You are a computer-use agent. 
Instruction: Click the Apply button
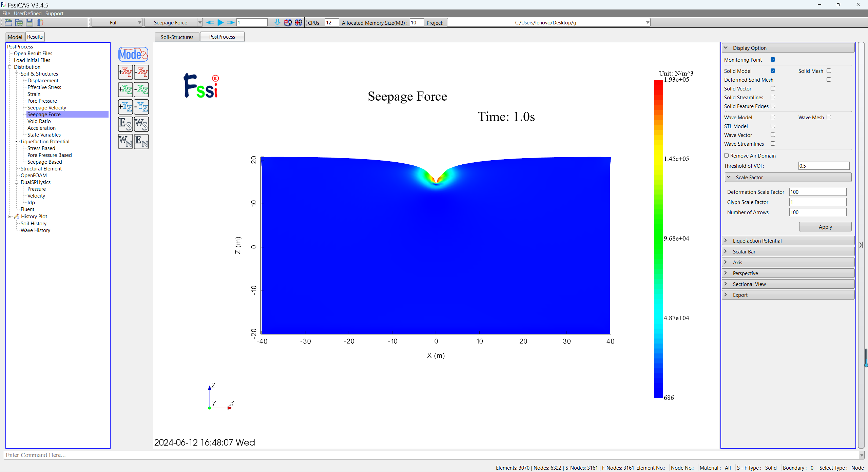825,227
